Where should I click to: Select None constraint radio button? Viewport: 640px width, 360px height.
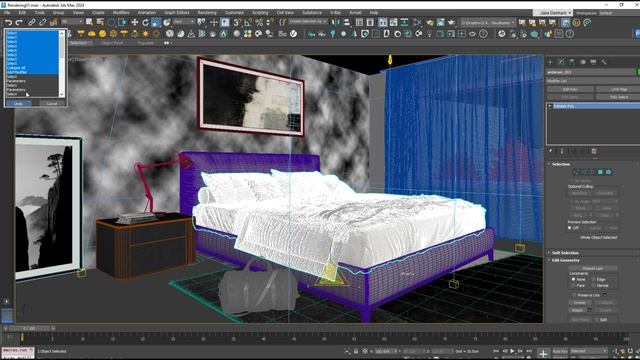point(573,279)
